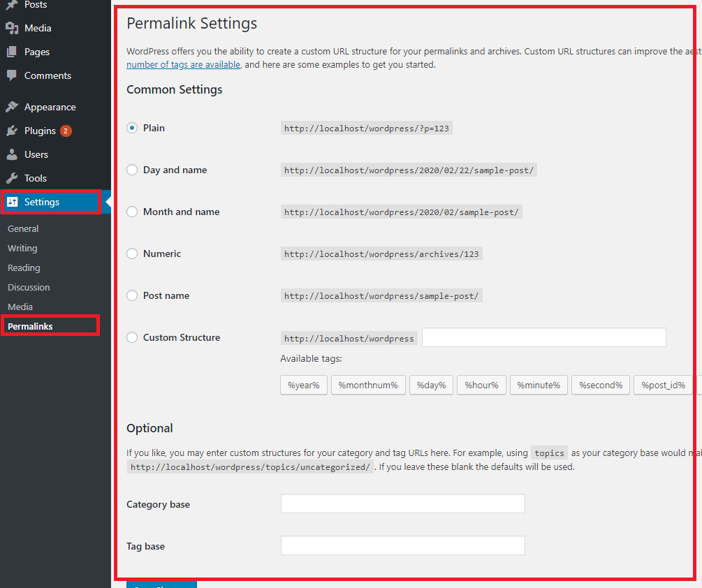Click the Permalink Settings heading

pos(191,23)
